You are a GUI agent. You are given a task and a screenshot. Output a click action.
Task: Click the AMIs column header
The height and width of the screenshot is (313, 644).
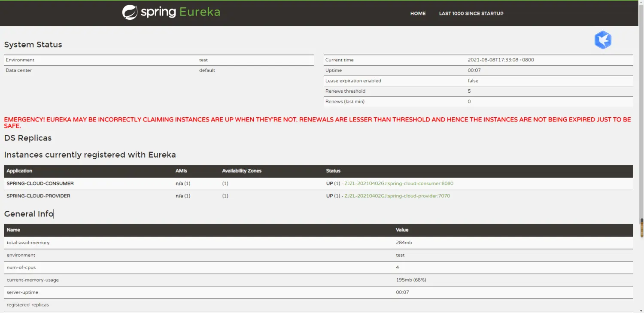[181, 171]
